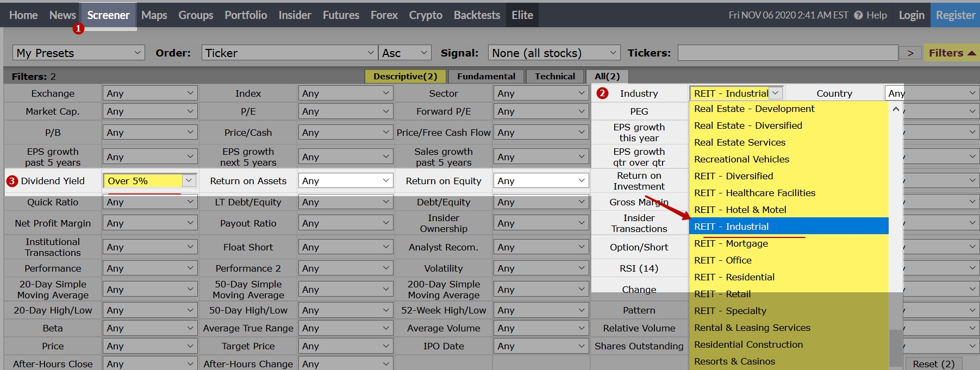Image resolution: width=980 pixels, height=370 pixels.
Task: Open the Dividend Yield dropdown
Action: tap(149, 181)
